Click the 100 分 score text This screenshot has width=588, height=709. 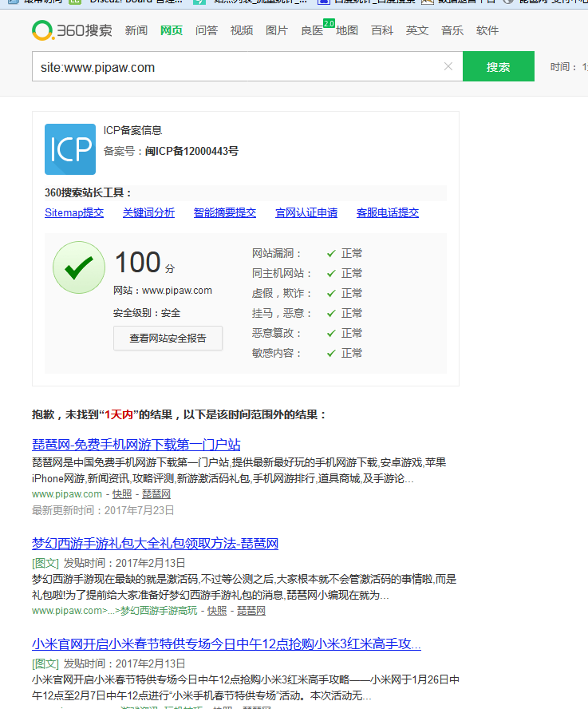144,263
